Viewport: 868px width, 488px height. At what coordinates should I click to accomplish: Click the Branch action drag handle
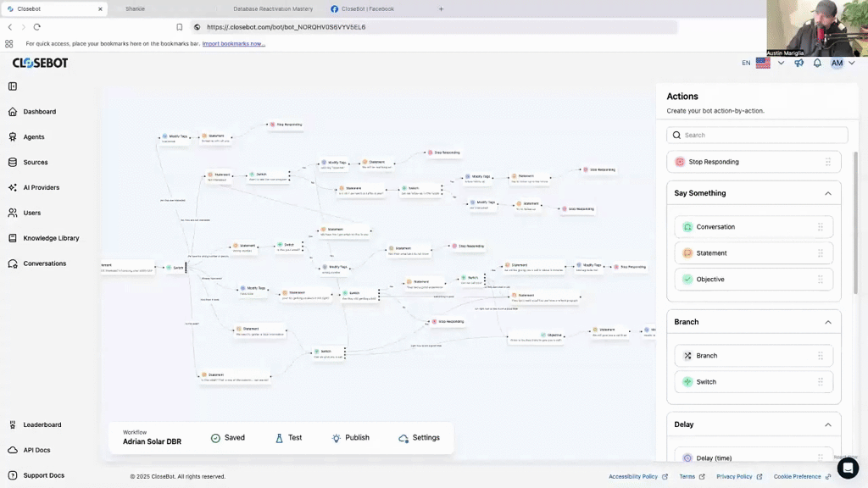(821, 356)
